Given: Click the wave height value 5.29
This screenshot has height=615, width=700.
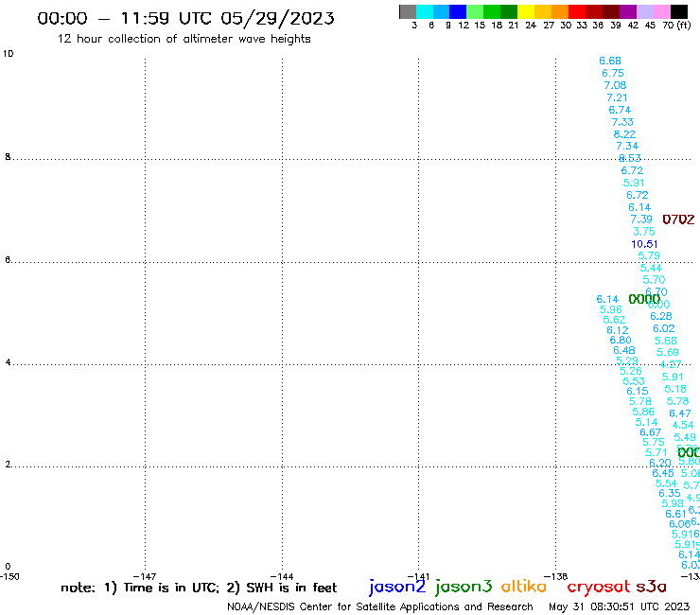Looking at the screenshot, I should coord(627,360).
